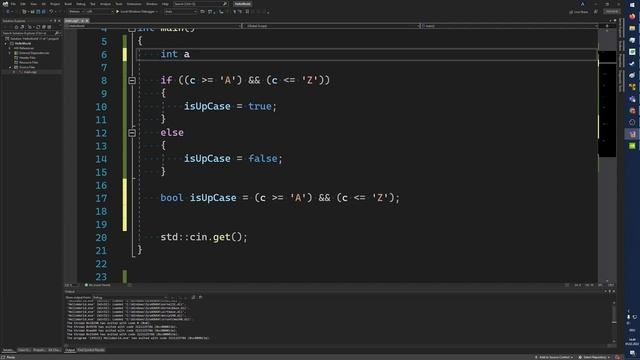The image size is (640, 360).
Task: Toggle auto-hide pin of Solution Explorer
Action: [55, 21]
